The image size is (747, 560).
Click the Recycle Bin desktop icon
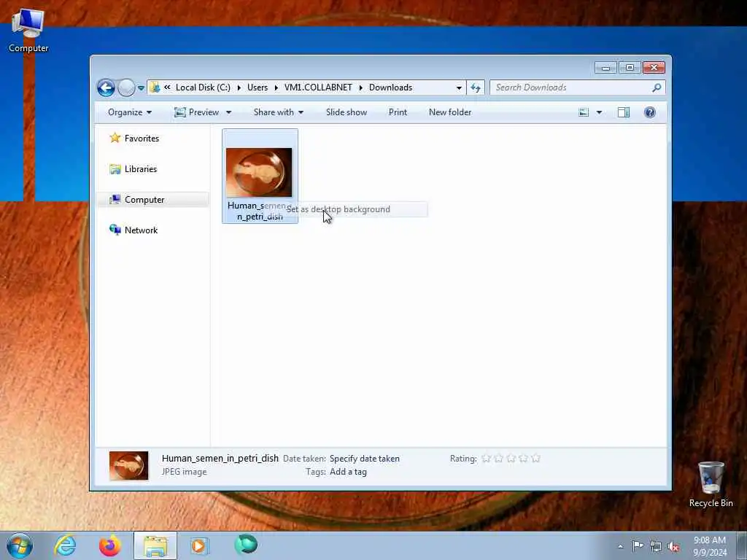coord(711,484)
